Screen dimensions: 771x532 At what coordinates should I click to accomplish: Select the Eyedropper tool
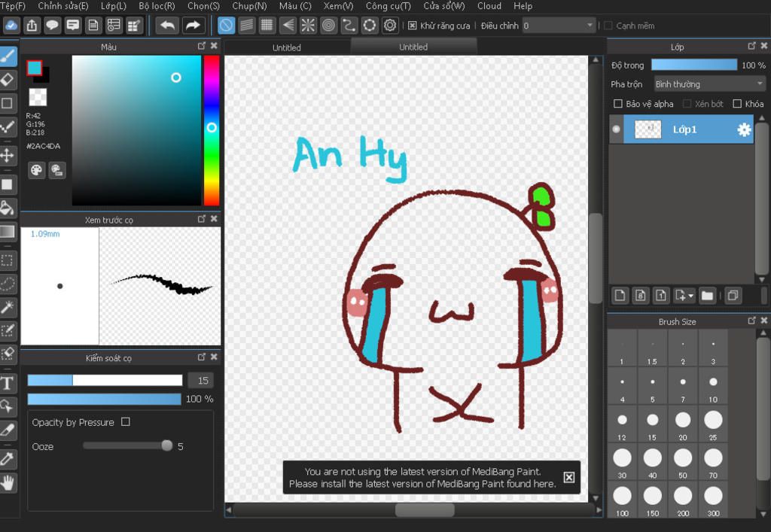(8, 459)
